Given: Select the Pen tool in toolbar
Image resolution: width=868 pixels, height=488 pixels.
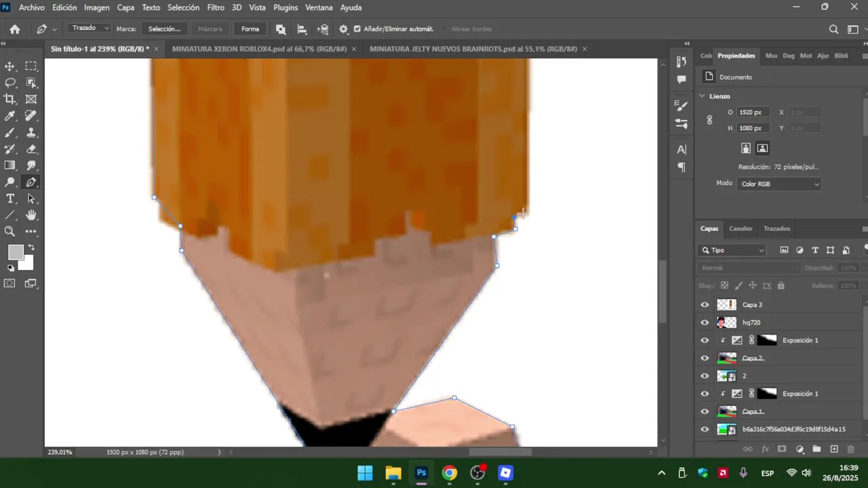Looking at the screenshot, I should 31,182.
